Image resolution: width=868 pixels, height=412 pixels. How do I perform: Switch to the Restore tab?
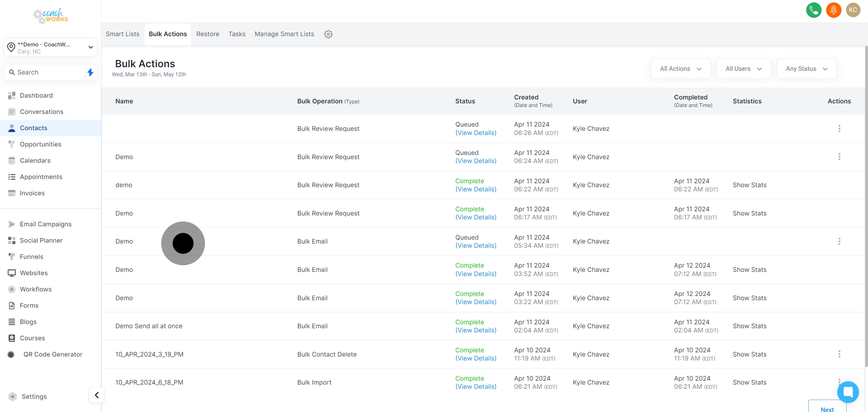tap(208, 34)
